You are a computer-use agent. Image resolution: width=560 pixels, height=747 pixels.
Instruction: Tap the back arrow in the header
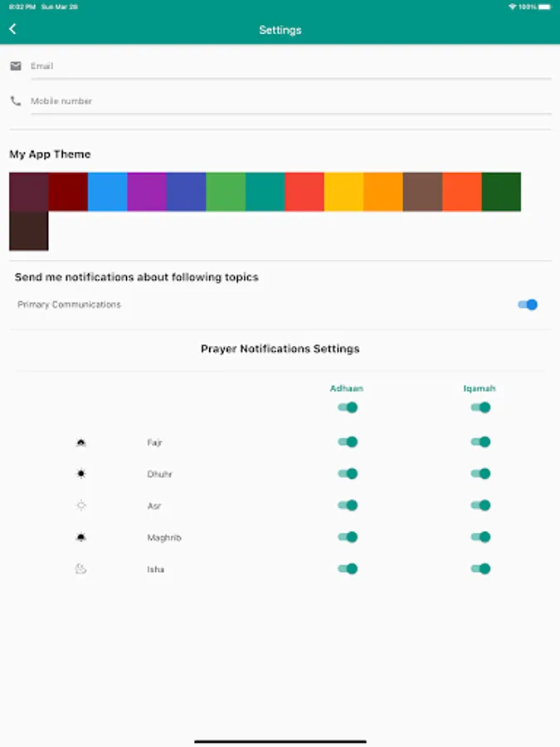click(x=12, y=29)
